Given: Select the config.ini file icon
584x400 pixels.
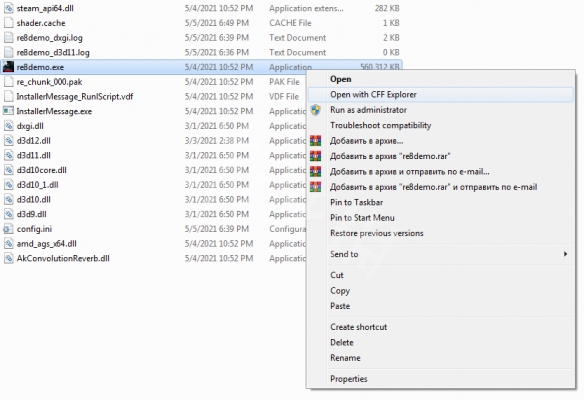Looking at the screenshot, I should click(8, 229).
